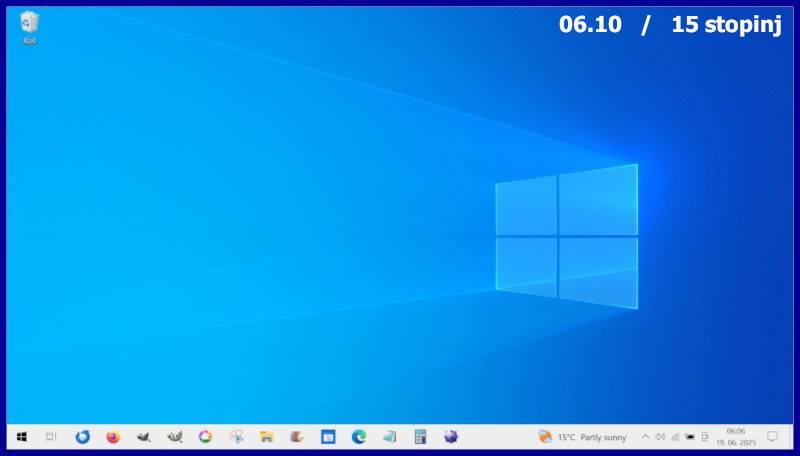Open the blue window app icon

pos(328,437)
